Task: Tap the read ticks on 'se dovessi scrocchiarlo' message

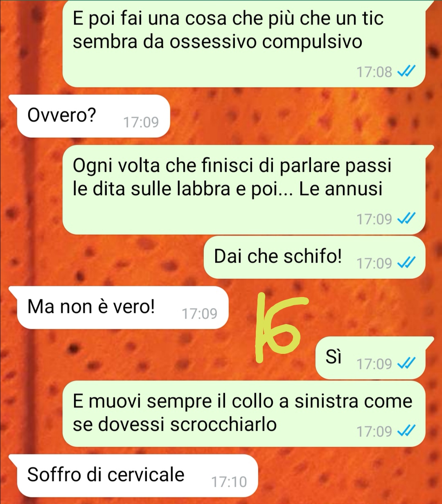Action: (x=407, y=431)
